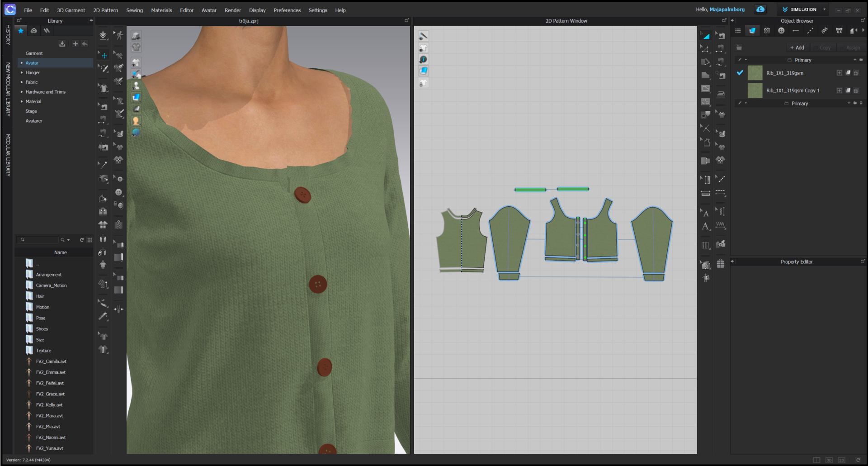Click the Add button in Object Browser
This screenshot has height=466, width=868.
pos(797,48)
